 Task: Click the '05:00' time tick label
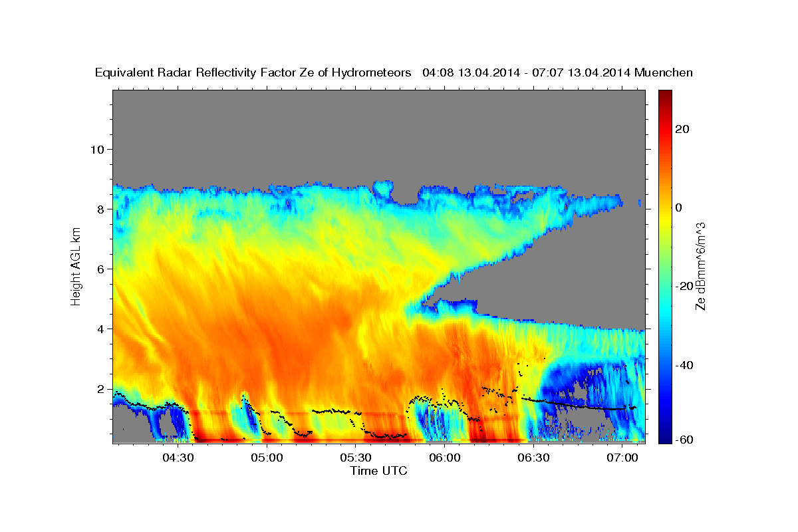(x=267, y=458)
